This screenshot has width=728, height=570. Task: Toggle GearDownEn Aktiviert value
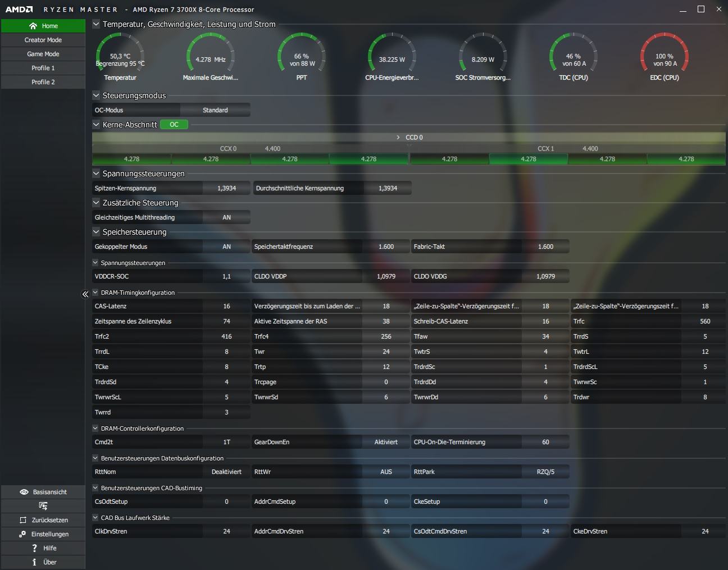(386, 442)
